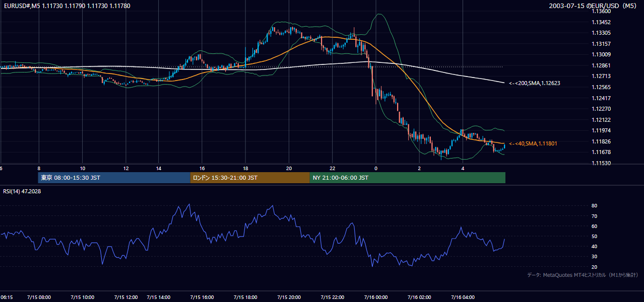Click the RSI scale level 30

pos(595,257)
